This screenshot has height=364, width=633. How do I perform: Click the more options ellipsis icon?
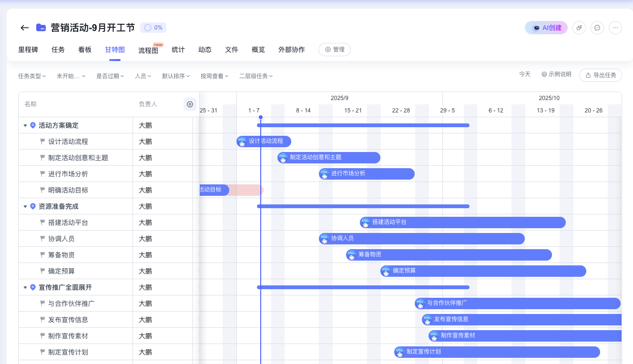615,27
